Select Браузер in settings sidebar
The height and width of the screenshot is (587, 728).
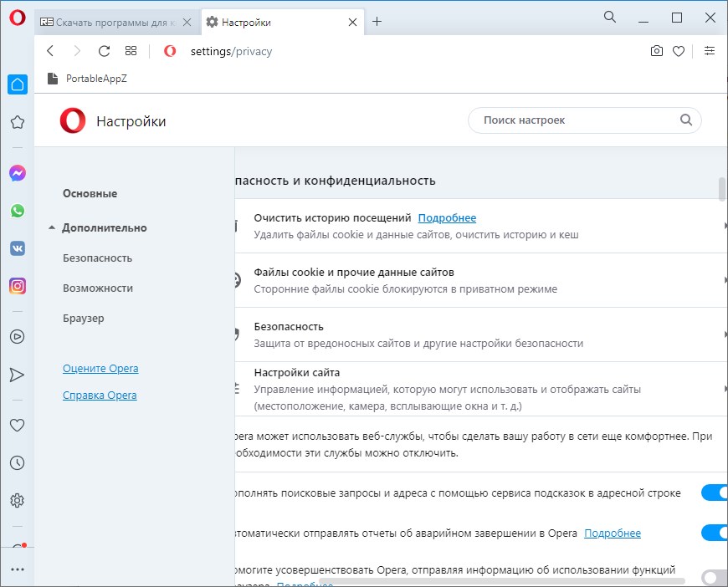(x=84, y=319)
